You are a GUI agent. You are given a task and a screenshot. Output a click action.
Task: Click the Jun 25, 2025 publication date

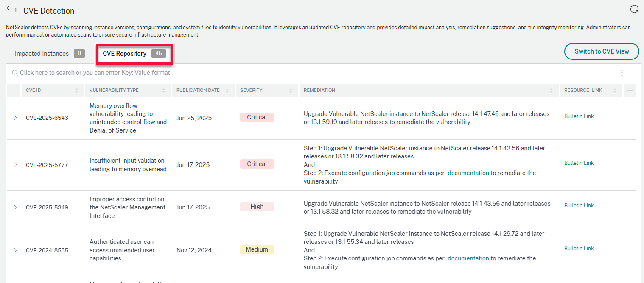194,118
